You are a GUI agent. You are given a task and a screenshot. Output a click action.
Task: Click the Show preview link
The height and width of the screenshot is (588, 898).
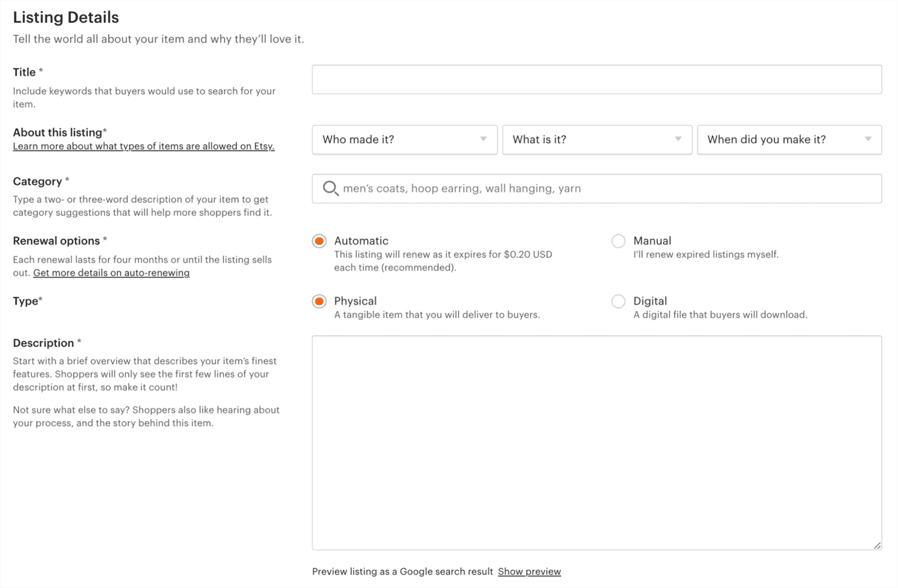[x=530, y=571]
